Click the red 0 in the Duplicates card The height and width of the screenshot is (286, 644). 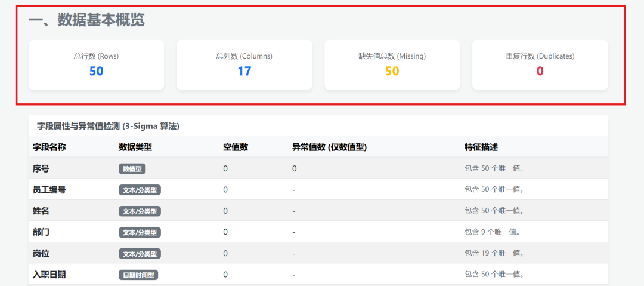tap(540, 71)
